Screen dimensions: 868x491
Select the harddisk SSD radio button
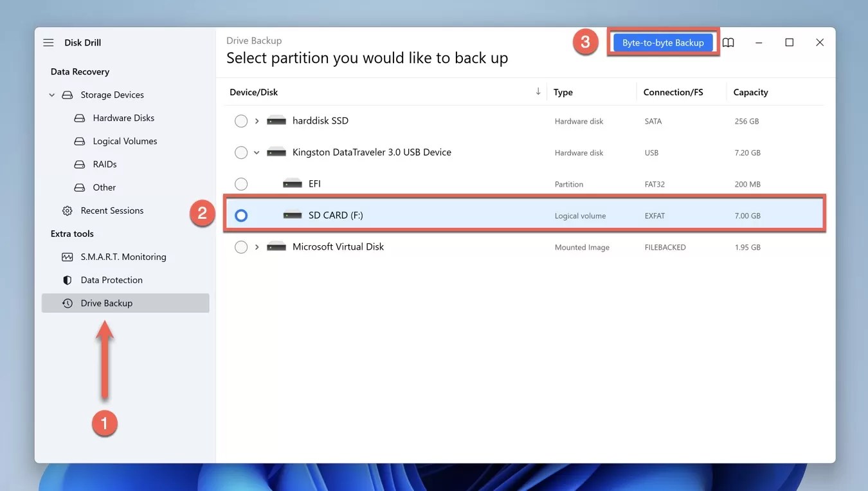click(x=241, y=121)
